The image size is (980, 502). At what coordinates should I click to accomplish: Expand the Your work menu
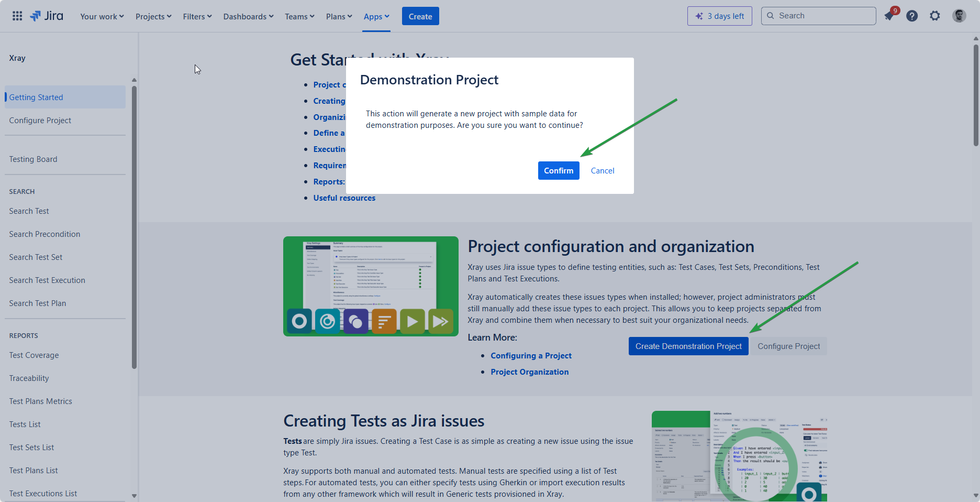[102, 16]
